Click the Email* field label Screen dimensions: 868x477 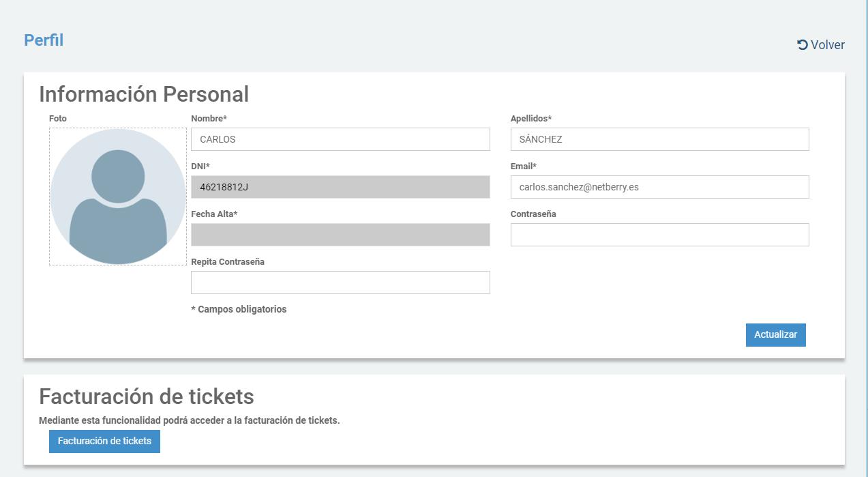point(523,167)
